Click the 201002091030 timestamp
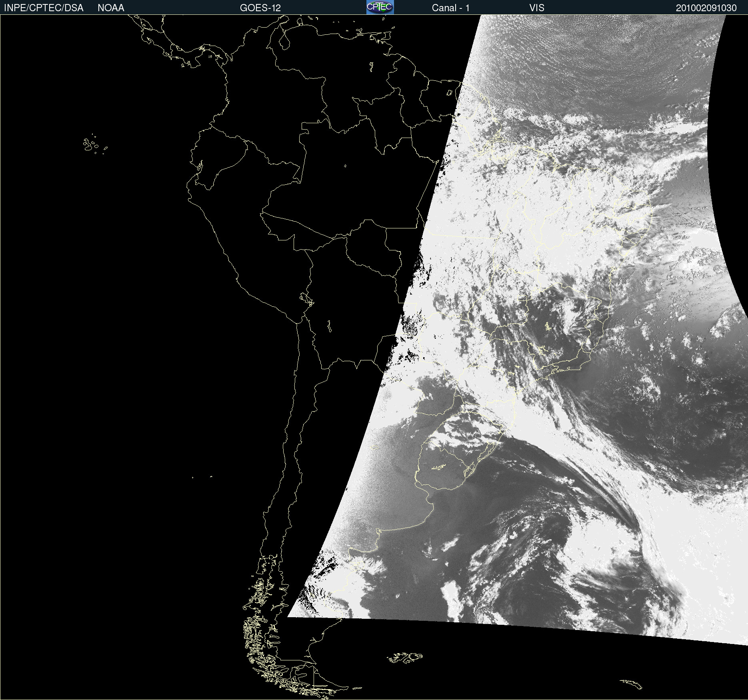The height and width of the screenshot is (700, 748). pyautogui.click(x=706, y=8)
